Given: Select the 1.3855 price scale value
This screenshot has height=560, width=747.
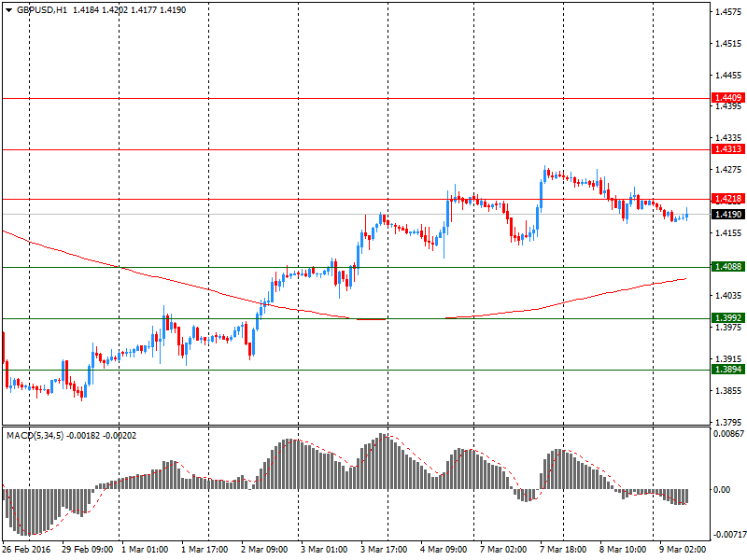Looking at the screenshot, I should click(728, 390).
